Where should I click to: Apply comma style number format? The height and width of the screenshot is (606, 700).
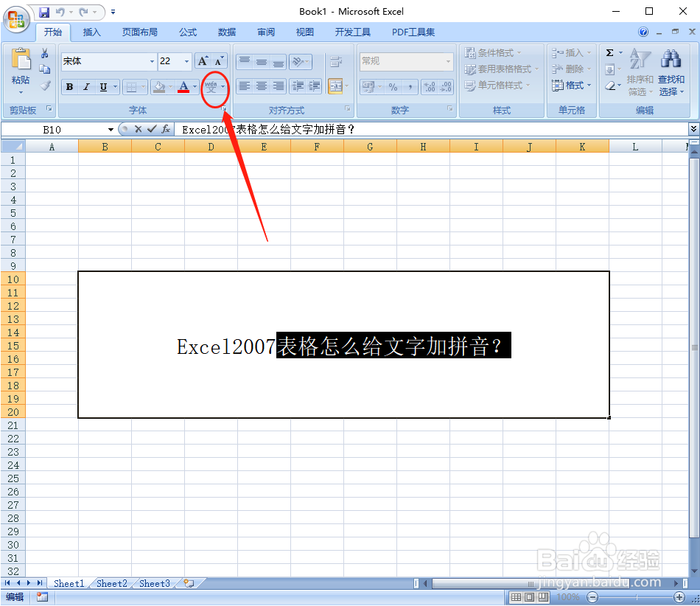coord(410,87)
